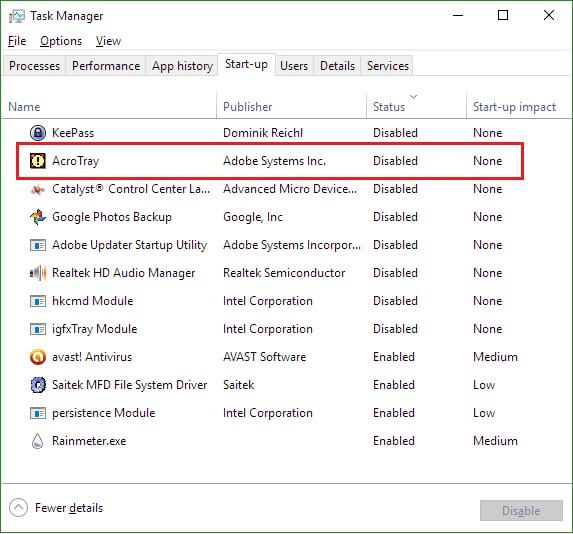Select Google Photos Backup entry name
This screenshot has height=534, width=573.
coord(111,217)
